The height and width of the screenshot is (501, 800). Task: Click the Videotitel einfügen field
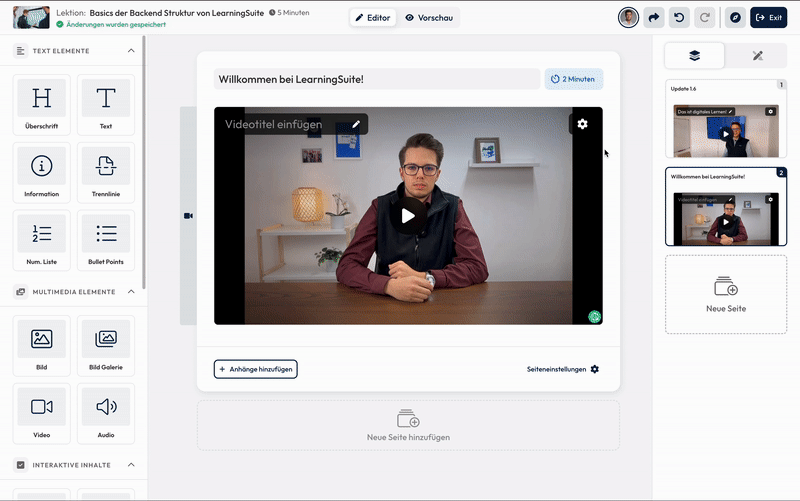(x=273, y=124)
